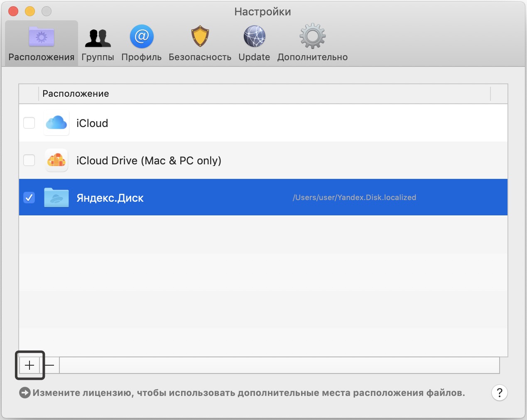Viewport: 527px width, 420px height.
Task: Remove selected location with minus button
Action: pyautogui.click(x=49, y=365)
